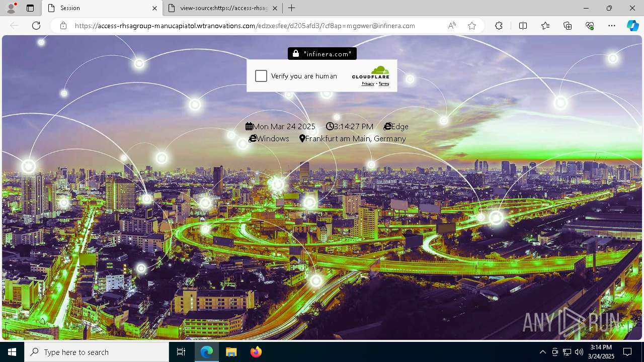Image resolution: width=644 pixels, height=362 pixels.
Task: Click the Edge browser label on page
Action: (x=400, y=126)
